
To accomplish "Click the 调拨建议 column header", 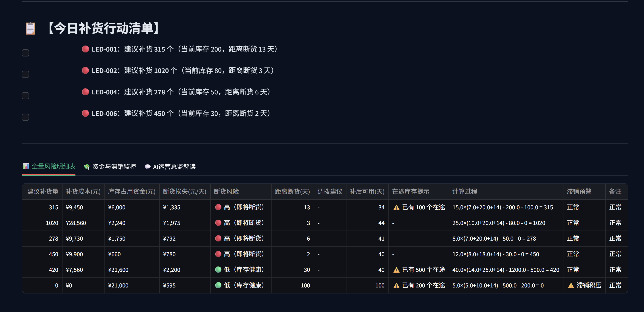I will (330, 191).
